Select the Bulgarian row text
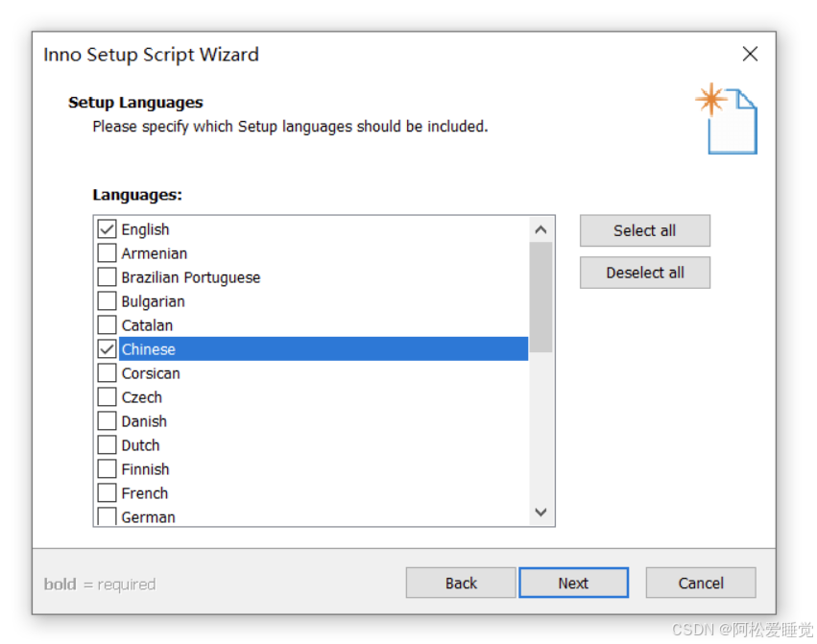This screenshot has width=817, height=644. pos(154,301)
